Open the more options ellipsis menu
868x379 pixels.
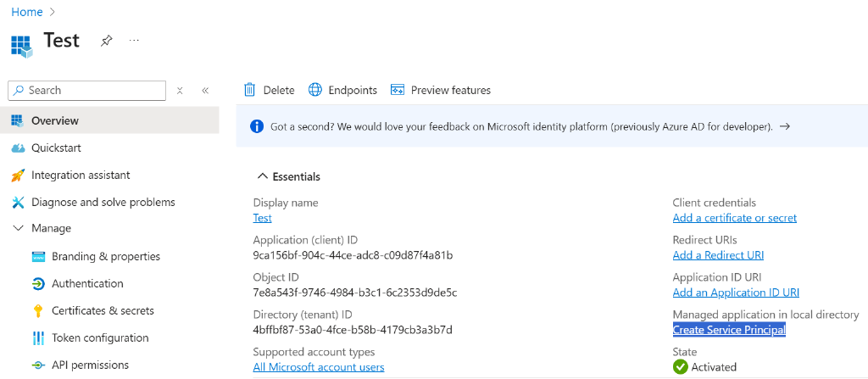(x=134, y=41)
